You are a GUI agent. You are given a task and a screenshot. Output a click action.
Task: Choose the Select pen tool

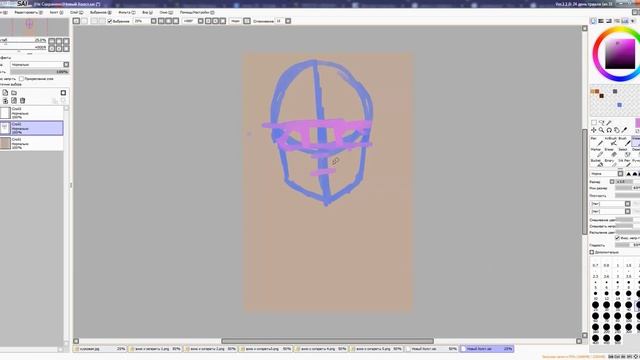coord(624,152)
